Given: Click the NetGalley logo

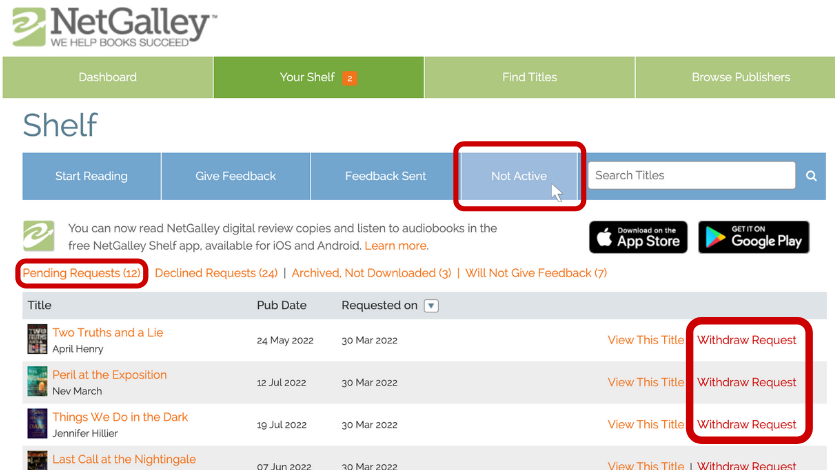Looking at the screenshot, I should coord(115,27).
